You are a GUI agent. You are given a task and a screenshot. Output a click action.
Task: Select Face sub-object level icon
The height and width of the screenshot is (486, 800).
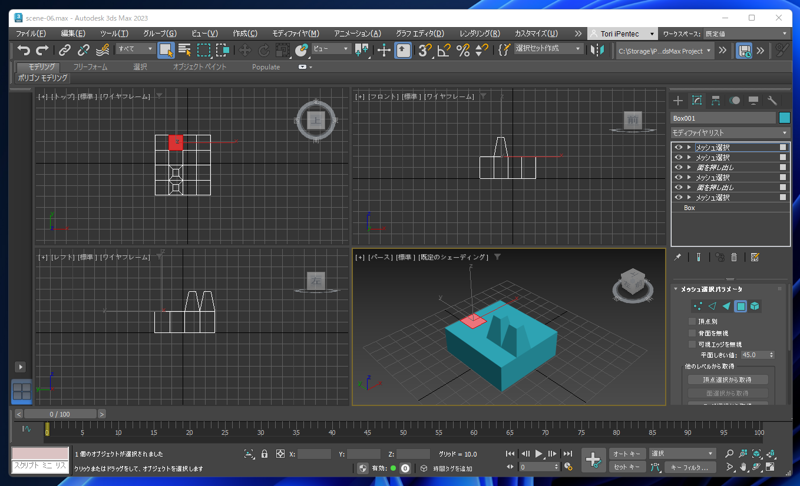click(x=726, y=306)
